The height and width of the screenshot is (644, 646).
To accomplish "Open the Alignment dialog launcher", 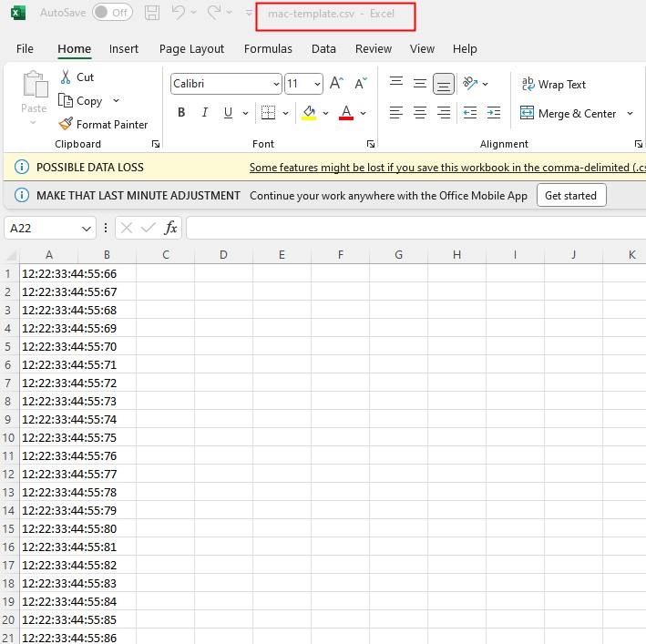I will tap(639, 144).
